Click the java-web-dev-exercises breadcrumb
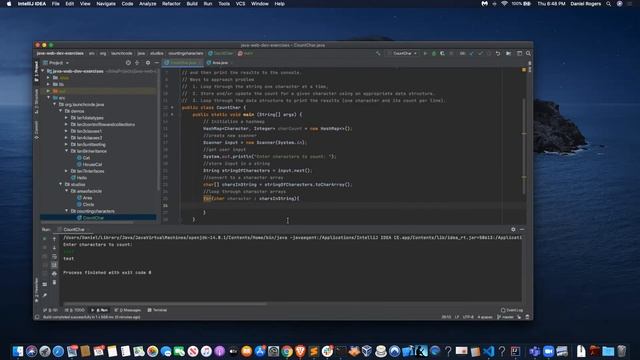Viewport: 640px width, 360px height. 60,53
